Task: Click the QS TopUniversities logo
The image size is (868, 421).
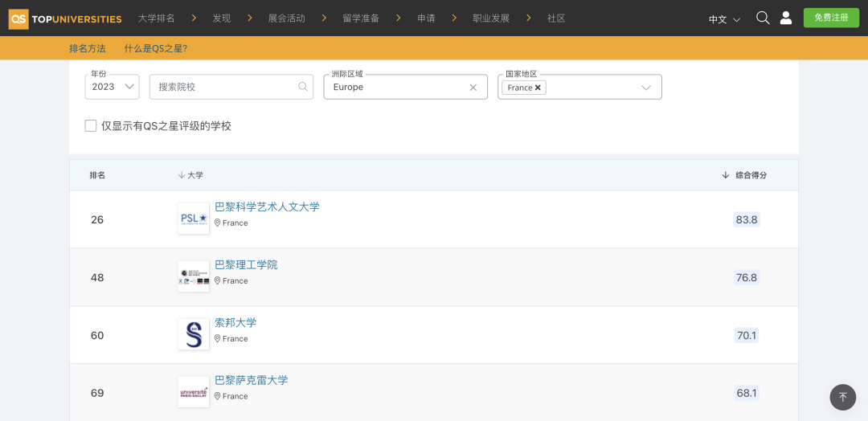Action: tap(65, 18)
